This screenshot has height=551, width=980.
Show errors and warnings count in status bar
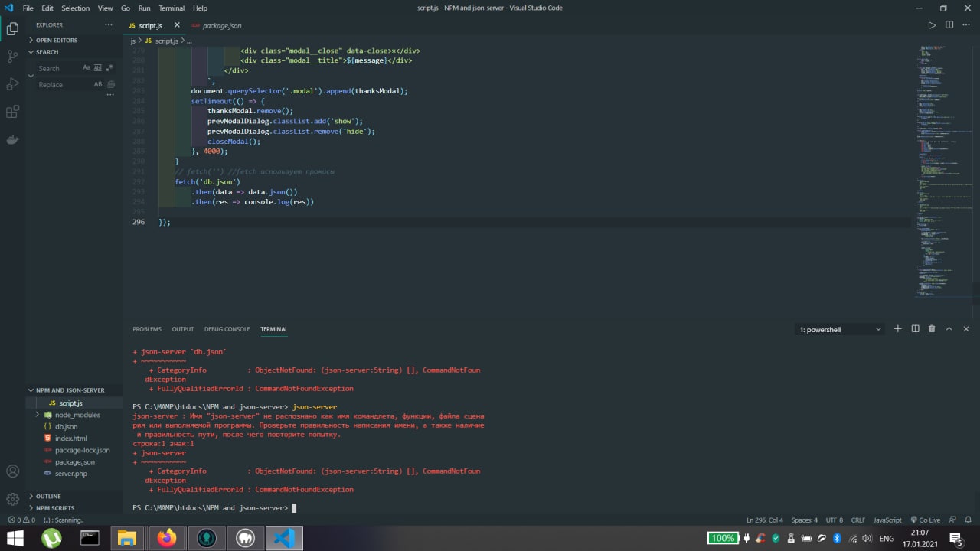pyautogui.click(x=21, y=520)
